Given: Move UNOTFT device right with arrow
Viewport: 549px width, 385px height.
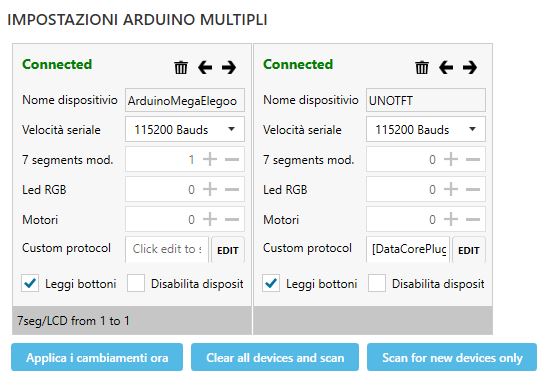Looking at the screenshot, I should pos(470,67).
